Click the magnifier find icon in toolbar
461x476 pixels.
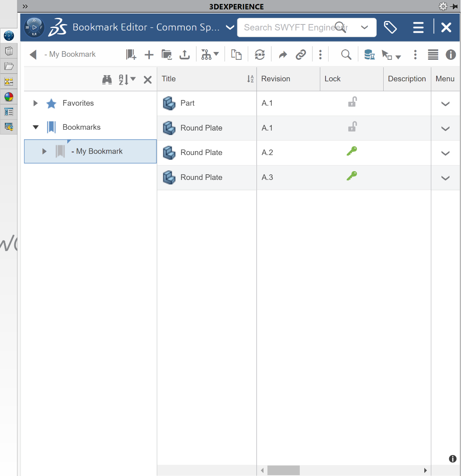coord(346,55)
